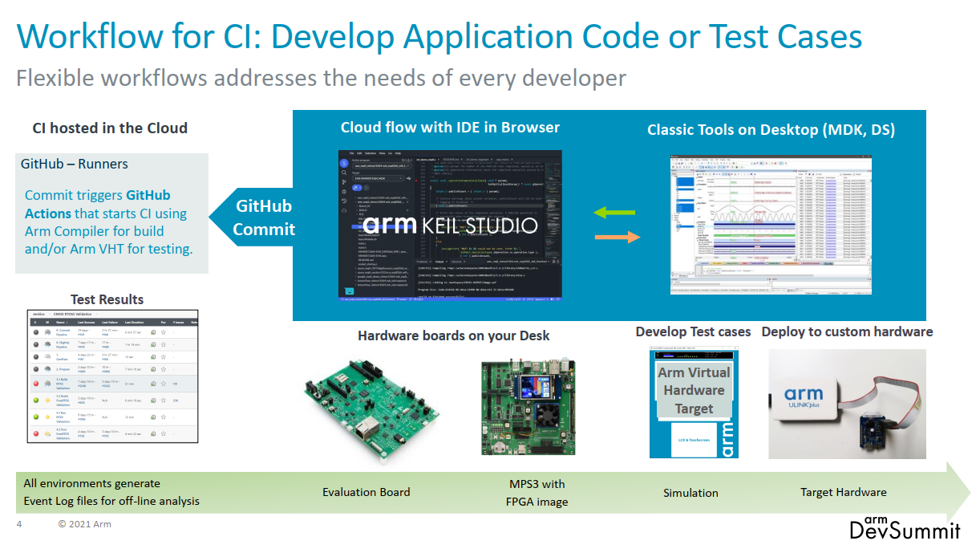Toggle favorite star for 0. Commit Pipeline
The image size is (980, 549).
pos(164,332)
